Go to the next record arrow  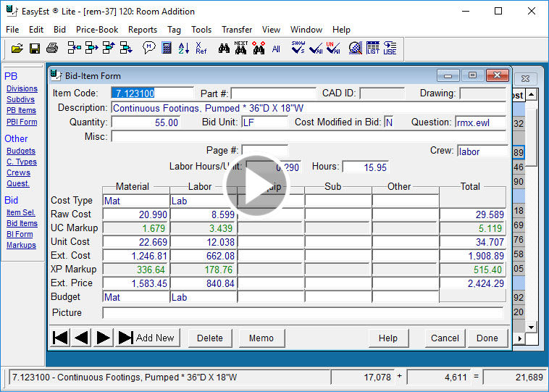104,338
